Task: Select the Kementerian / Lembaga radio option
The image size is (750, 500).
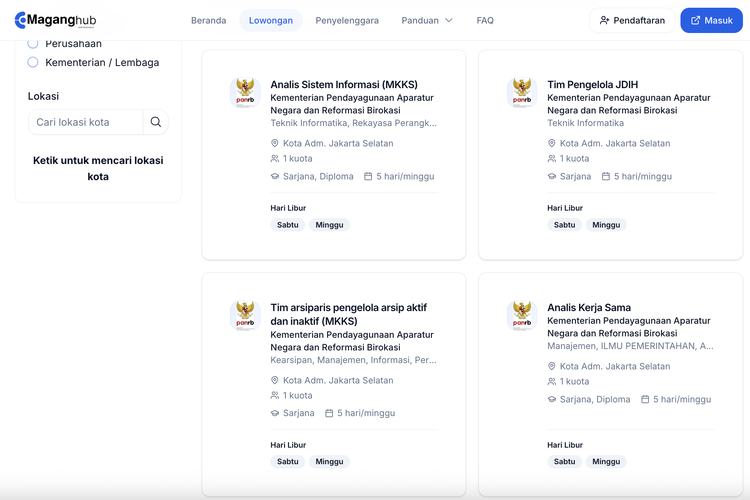Action: point(33,62)
